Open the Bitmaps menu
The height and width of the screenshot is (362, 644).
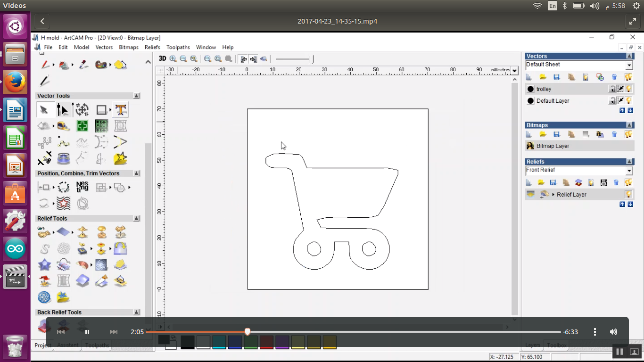pos(129,47)
